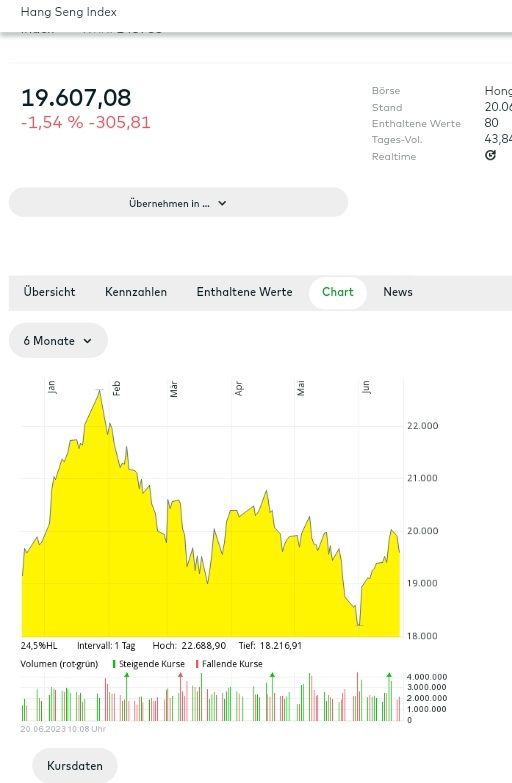This screenshot has width=512, height=783.
Task: Click the chart peak near end of January
Action: click(100, 390)
